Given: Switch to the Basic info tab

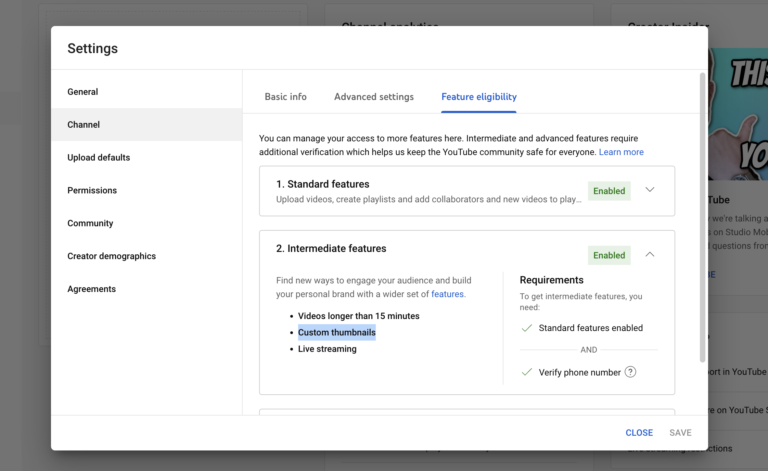Looking at the screenshot, I should (285, 97).
